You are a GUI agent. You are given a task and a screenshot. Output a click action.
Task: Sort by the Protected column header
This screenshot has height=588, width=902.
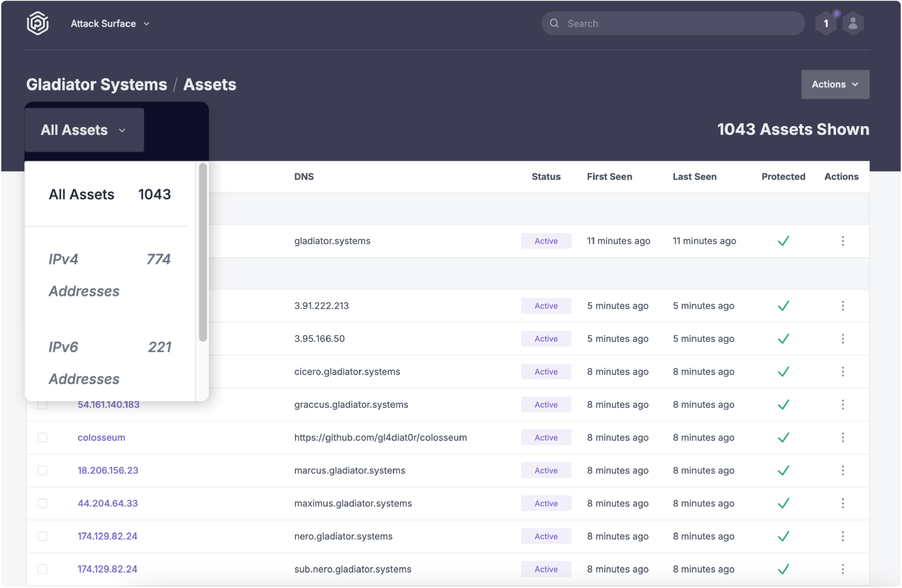(x=784, y=176)
